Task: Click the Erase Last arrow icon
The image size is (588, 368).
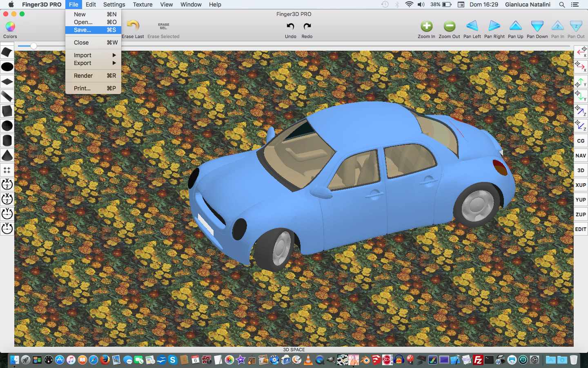Action: pyautogui.click(x=133, y=25)
